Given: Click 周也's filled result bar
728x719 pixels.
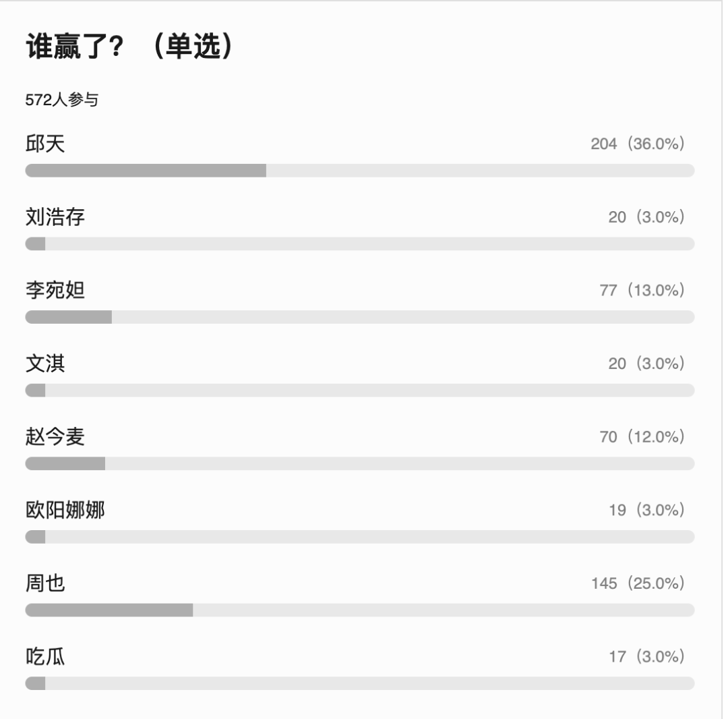Looking at the screenshot, I should click(x=109, y=610).
